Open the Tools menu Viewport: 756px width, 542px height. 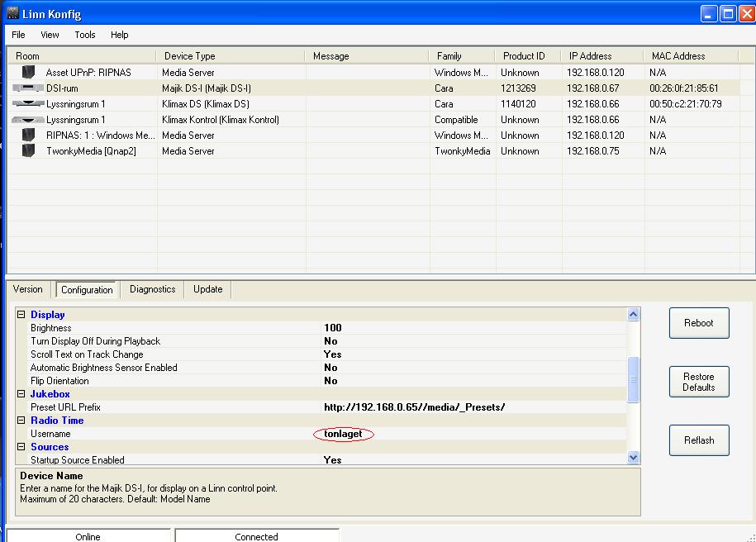(85, 35)
